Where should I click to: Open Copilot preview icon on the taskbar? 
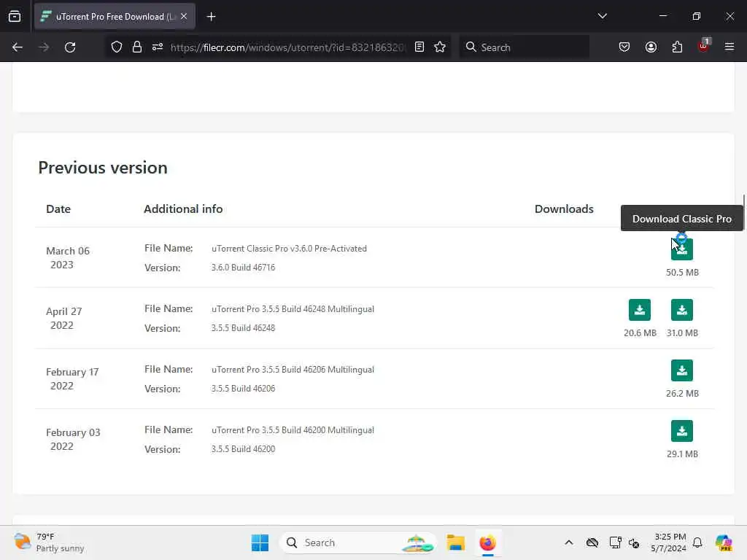click(723, 542)
